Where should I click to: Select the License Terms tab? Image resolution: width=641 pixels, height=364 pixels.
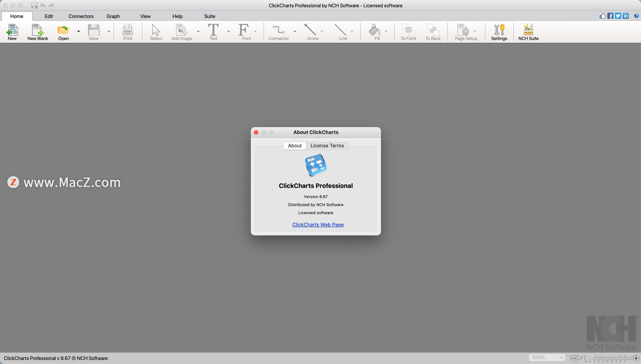pos(327,145)
